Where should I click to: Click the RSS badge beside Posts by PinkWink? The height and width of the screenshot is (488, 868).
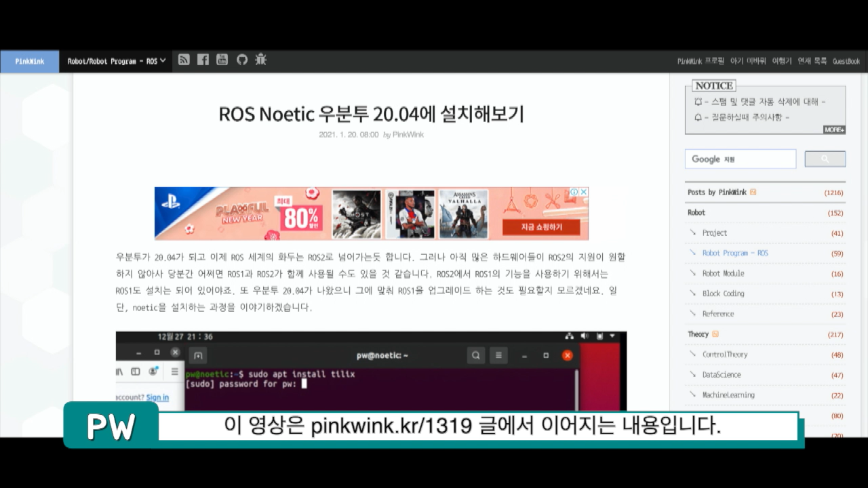753,192
